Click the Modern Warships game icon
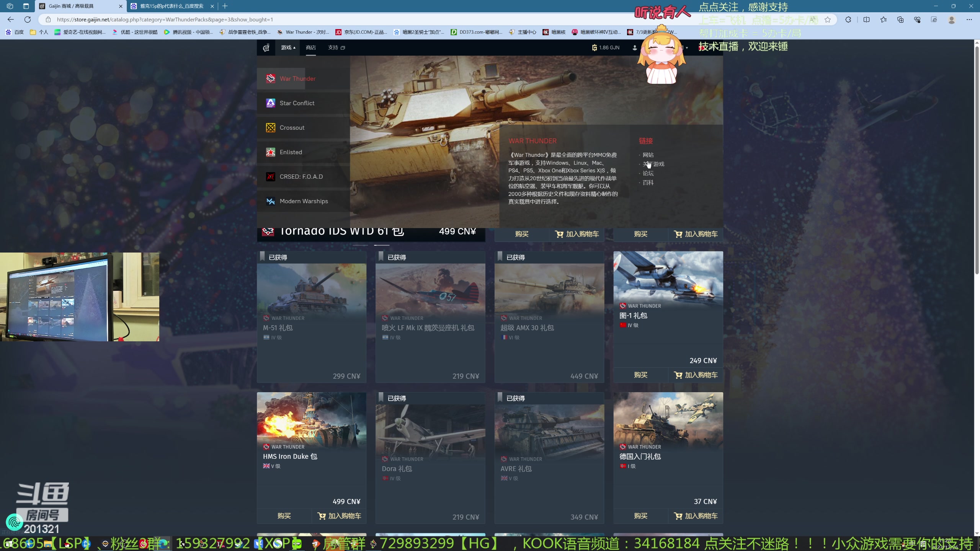 [x=271, y=201]
